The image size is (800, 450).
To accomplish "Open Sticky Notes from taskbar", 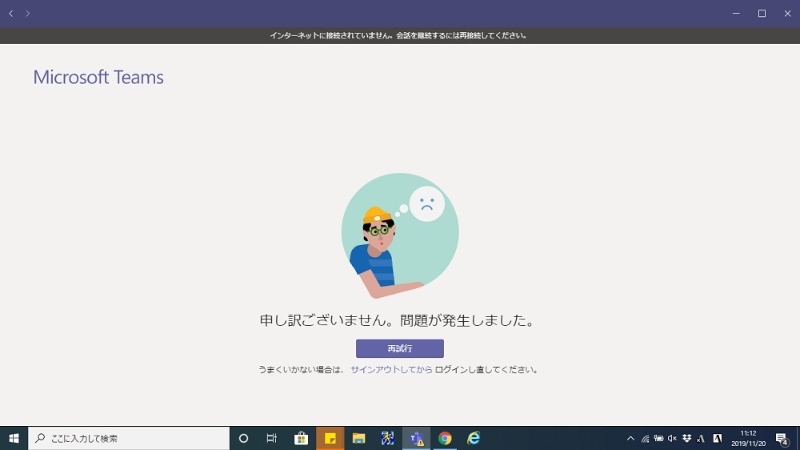I will click(x=330, y=438).
